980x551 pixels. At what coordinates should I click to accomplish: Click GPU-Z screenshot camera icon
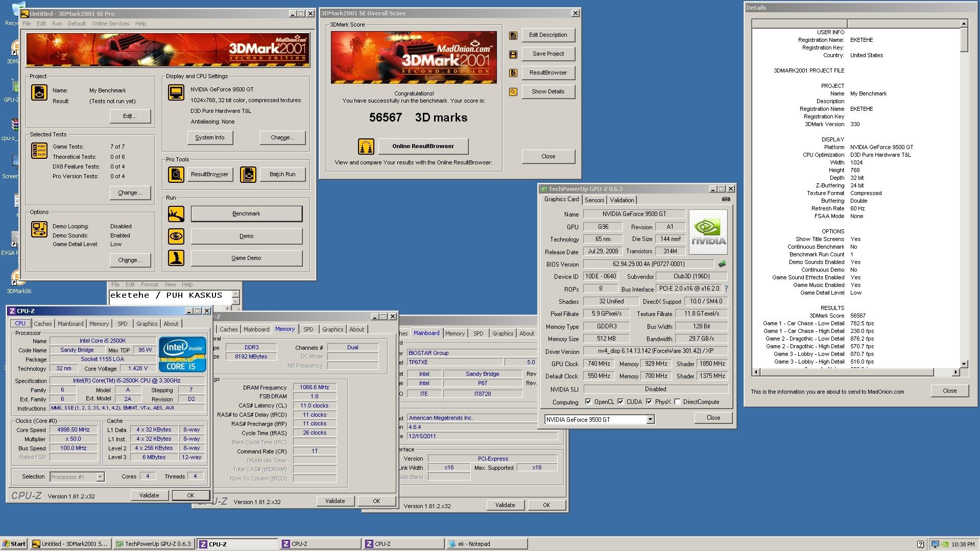click(x=726, y=199)
